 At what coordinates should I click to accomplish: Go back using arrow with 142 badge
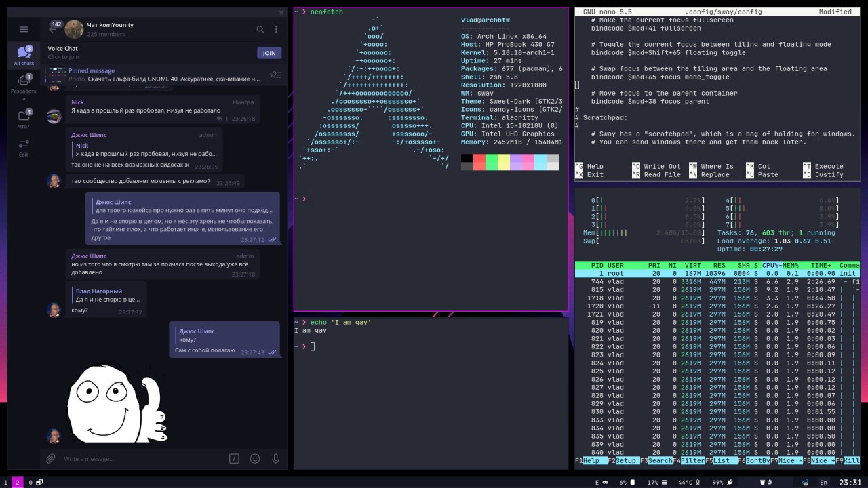click(54, 28)
